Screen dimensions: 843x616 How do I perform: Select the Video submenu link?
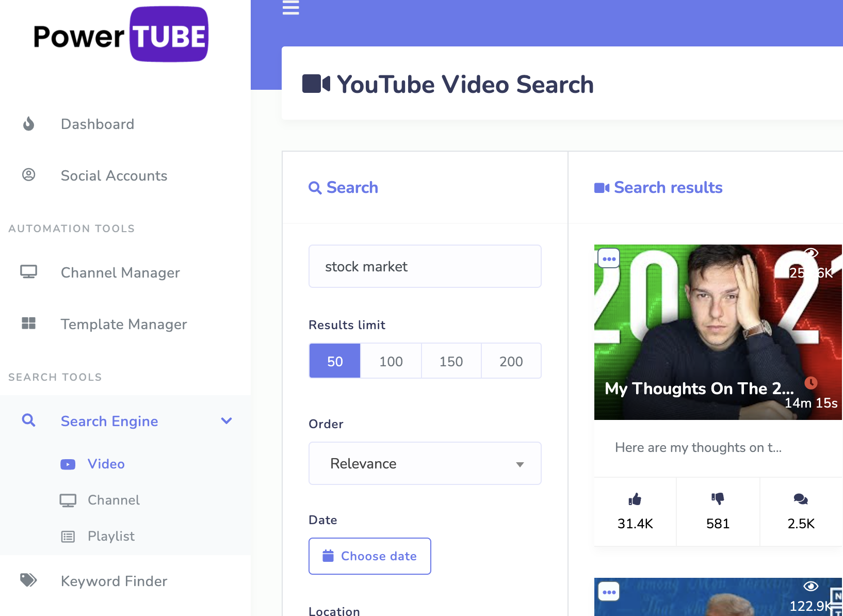106,464
